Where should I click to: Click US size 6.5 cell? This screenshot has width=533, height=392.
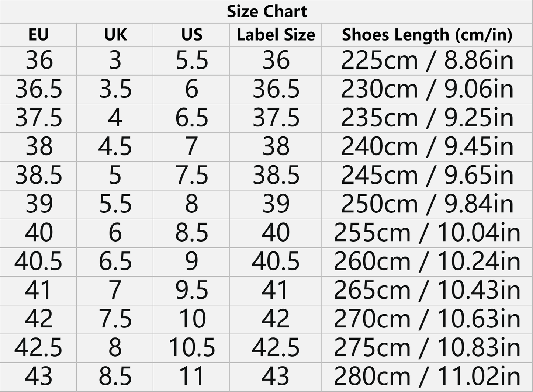(x=191, y=118)
